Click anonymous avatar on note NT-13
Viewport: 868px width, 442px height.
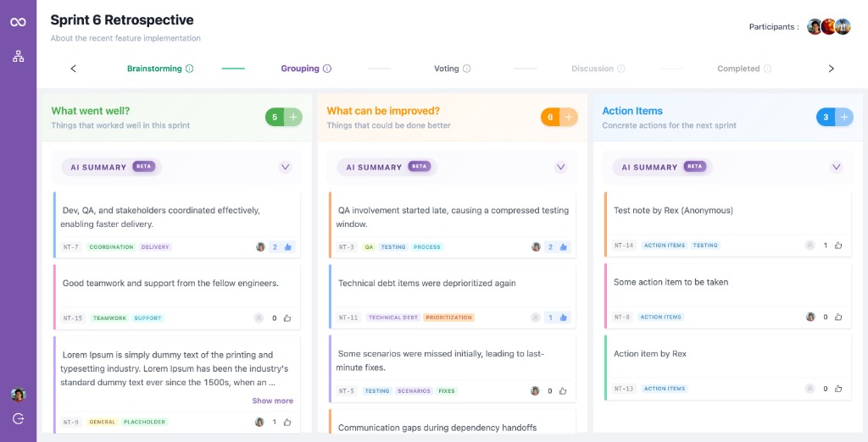810,389
